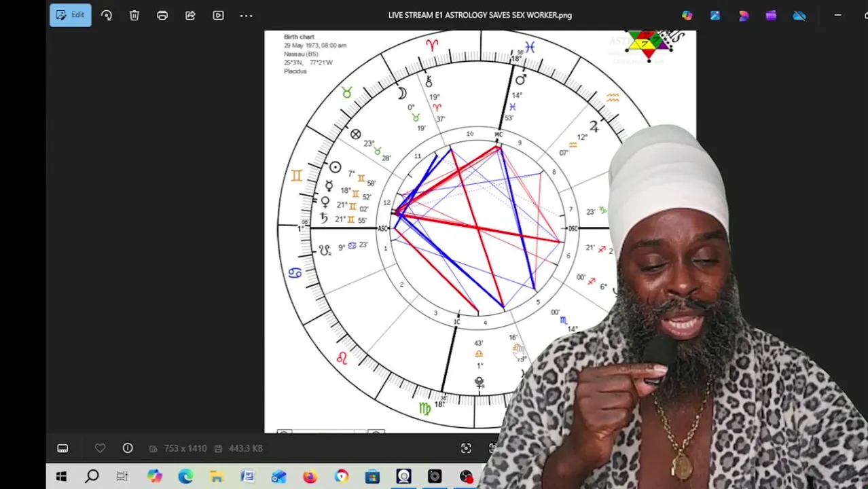
Task: Open the Windows Start menu
Action: (x=61, y=477)
